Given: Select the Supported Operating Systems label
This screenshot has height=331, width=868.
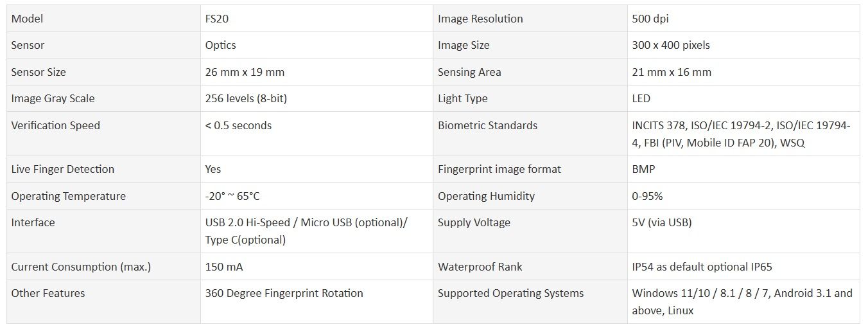Looking at the screenshot, I should coord(511,293).
